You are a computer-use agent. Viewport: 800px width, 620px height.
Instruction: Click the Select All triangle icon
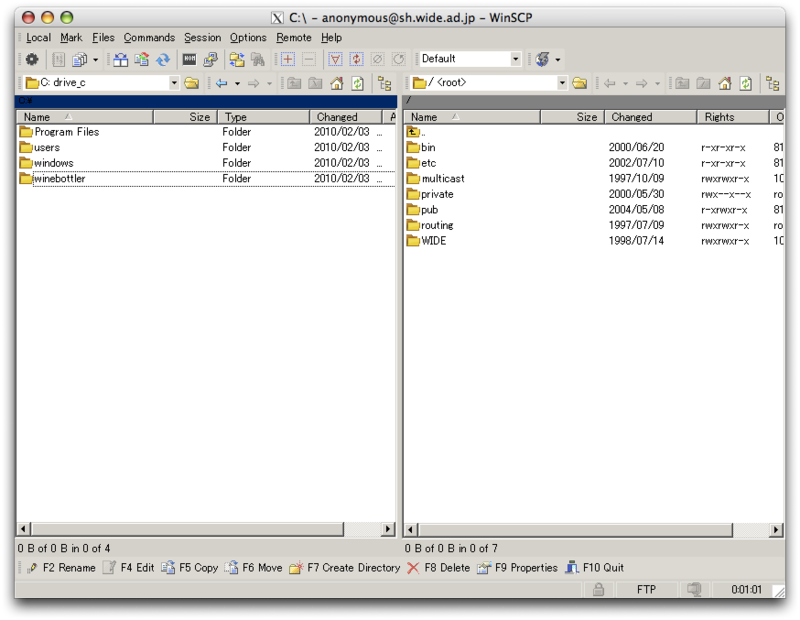pyautogui.click(x=335, y=59)
